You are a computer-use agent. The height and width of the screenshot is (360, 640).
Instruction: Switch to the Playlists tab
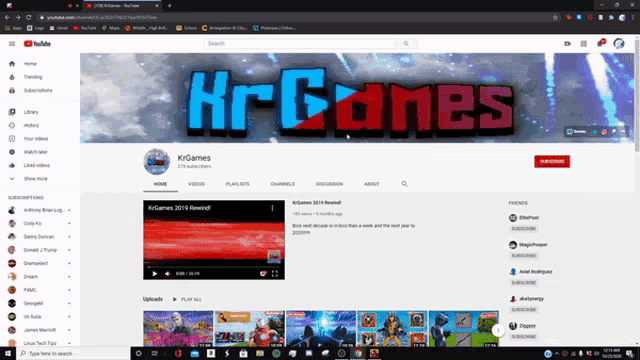(x=238, y=184)
